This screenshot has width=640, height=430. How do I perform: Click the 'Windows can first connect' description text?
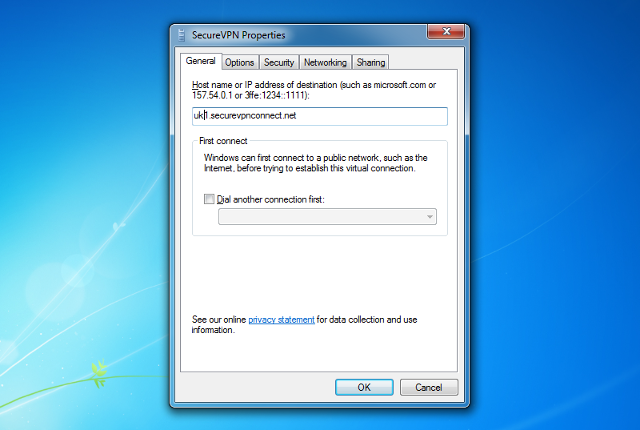pos(316,163)
